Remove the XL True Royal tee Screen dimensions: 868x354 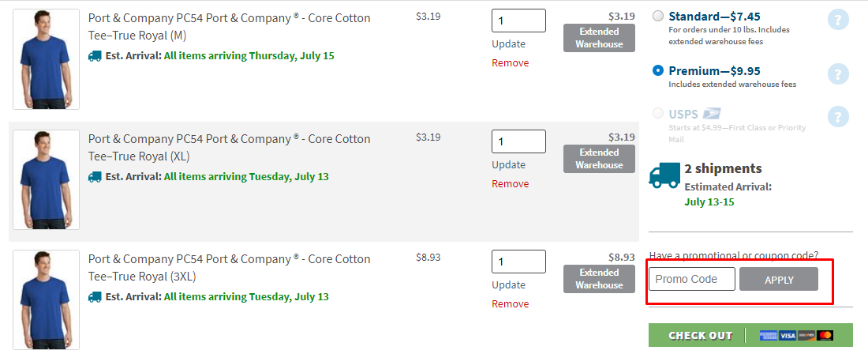[x=510, y=184]
